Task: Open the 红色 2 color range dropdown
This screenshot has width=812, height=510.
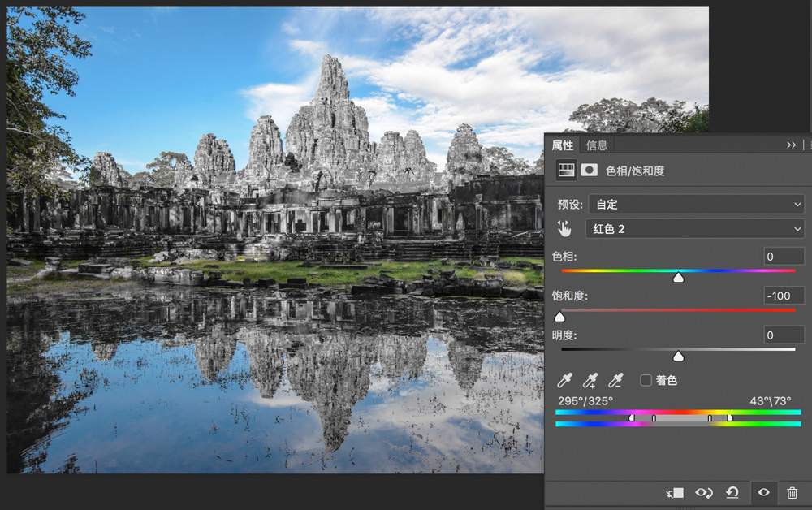Action: [694, 229]
